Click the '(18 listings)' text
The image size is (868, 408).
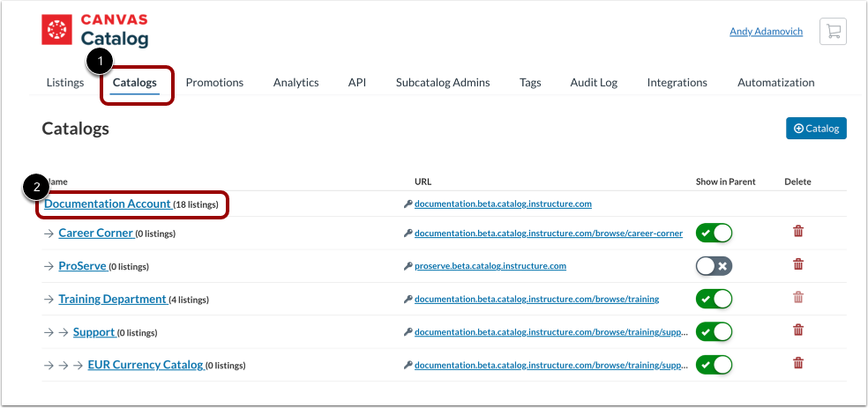click(196, 204)
